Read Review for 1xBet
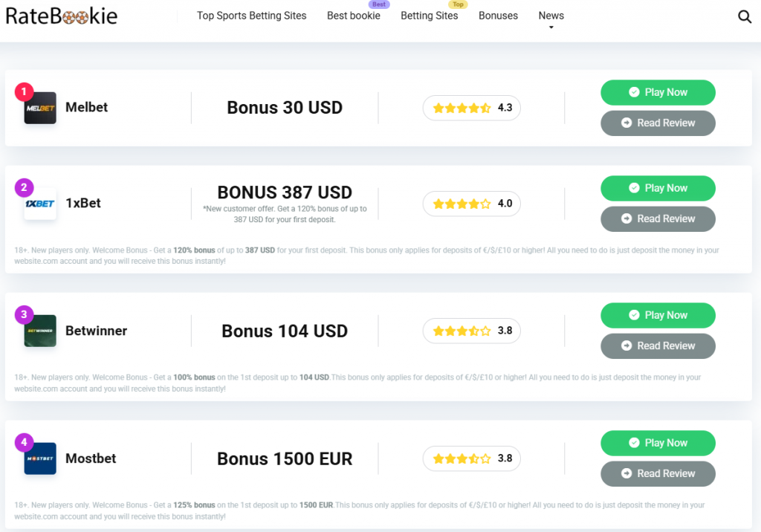The image size is (761, 532). (x=658, y=218)
